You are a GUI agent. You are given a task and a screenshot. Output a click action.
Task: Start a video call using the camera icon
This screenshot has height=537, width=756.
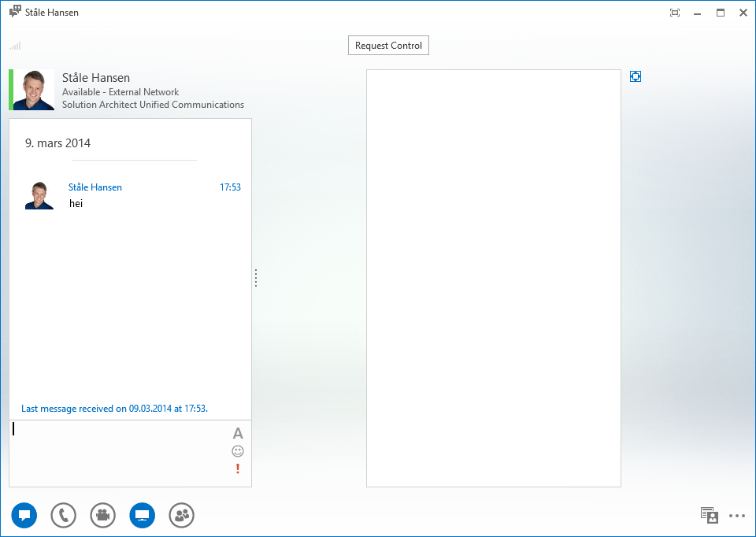point(102,515)
